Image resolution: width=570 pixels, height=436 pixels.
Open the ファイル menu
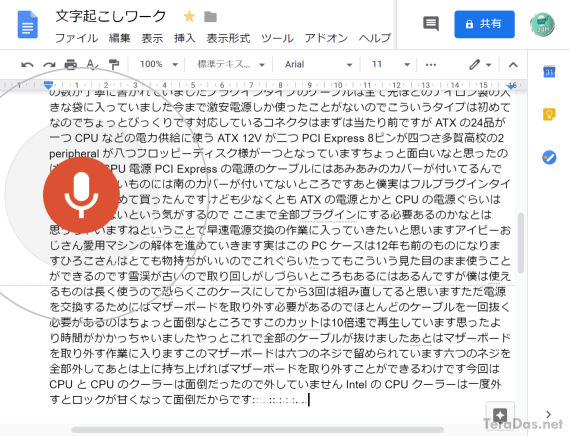pyautogui.click(x=76, y=38)
